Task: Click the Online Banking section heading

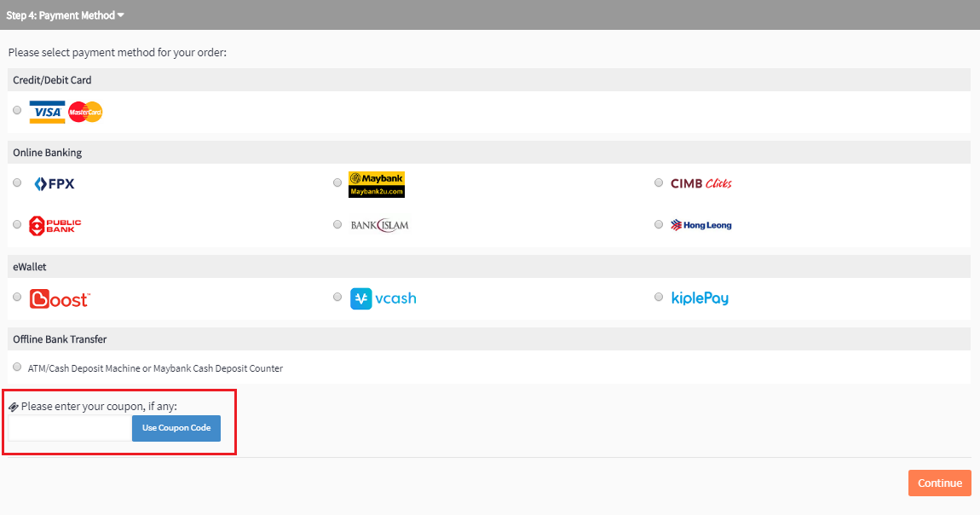Action: click(x=48, y=153)
